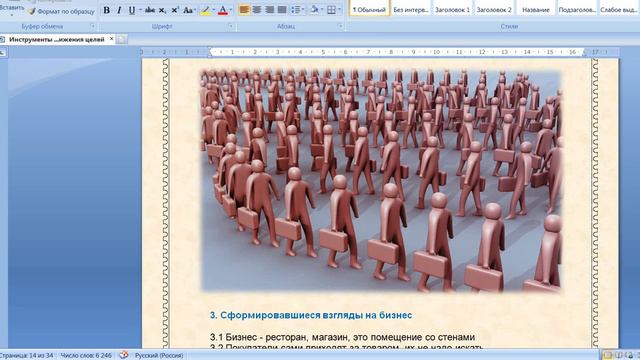Apply red font color

[x=223, y=10]
